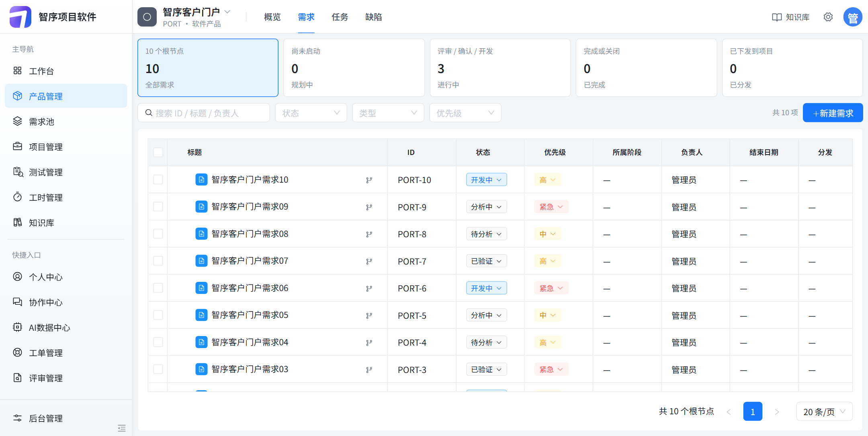
Task: Click the 智序项目软件 logo icon
Action: coord(20,17)
